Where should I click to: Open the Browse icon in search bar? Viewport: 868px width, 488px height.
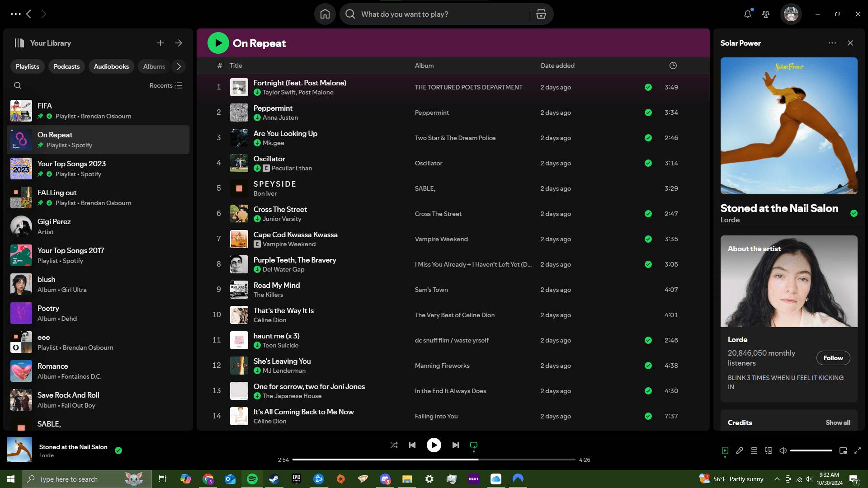pyautogui.click(x=541, y=14)
